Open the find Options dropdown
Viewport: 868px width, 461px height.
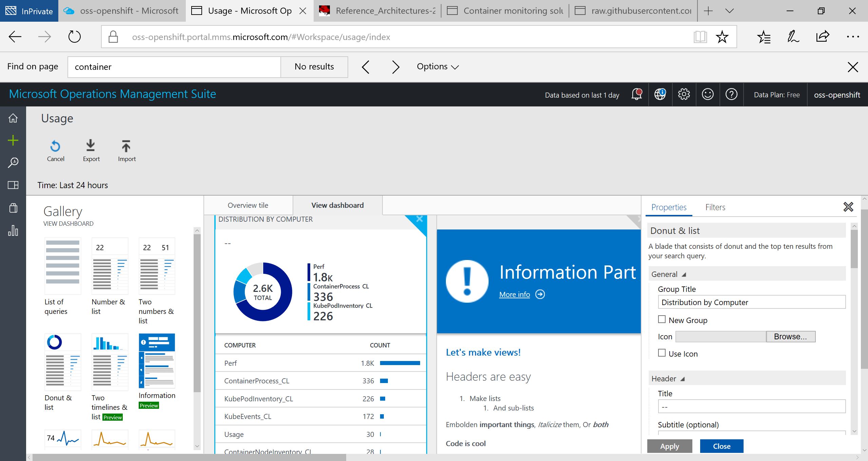437,67
